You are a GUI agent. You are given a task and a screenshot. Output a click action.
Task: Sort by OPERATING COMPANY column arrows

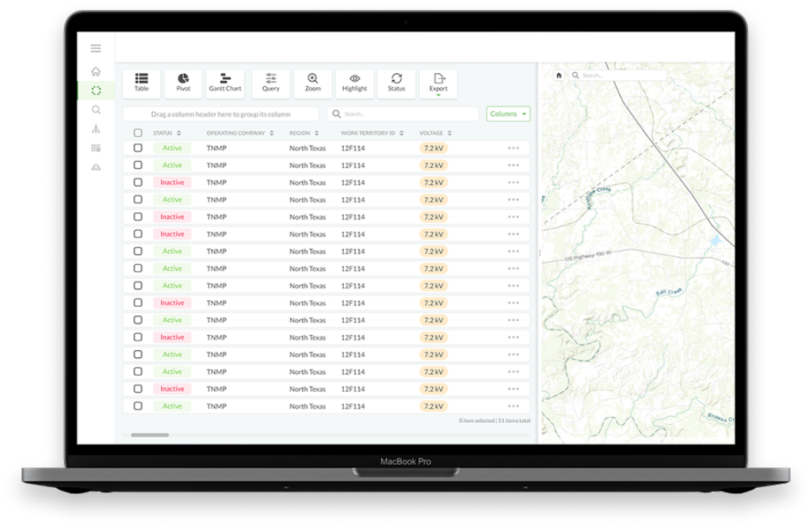tap(272, 133)
